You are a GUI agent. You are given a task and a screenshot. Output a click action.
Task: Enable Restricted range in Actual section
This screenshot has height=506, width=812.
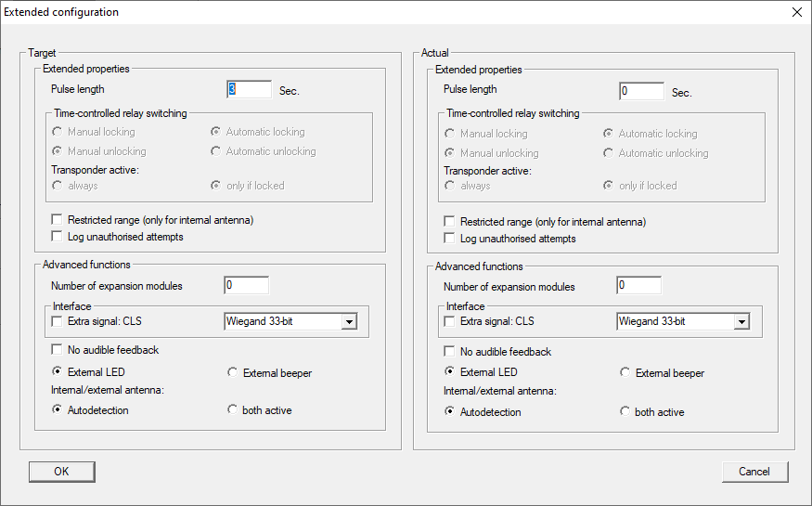pyautogui.click(x=450, y=222)
